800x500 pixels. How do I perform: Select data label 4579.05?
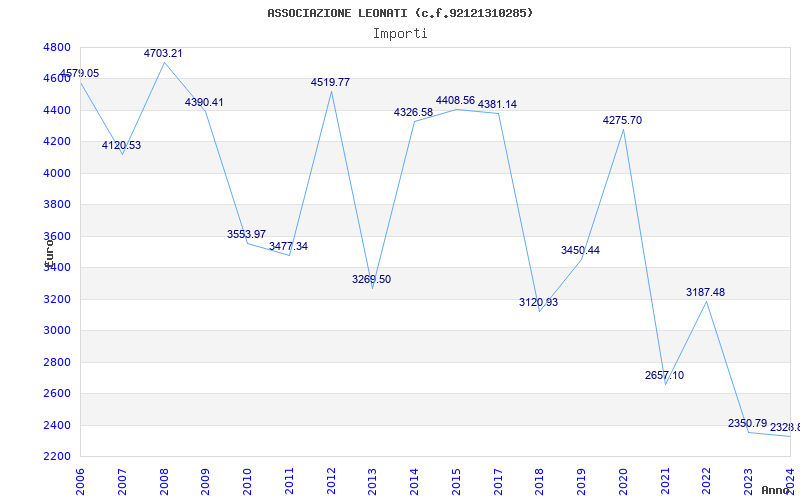point(80,73)
